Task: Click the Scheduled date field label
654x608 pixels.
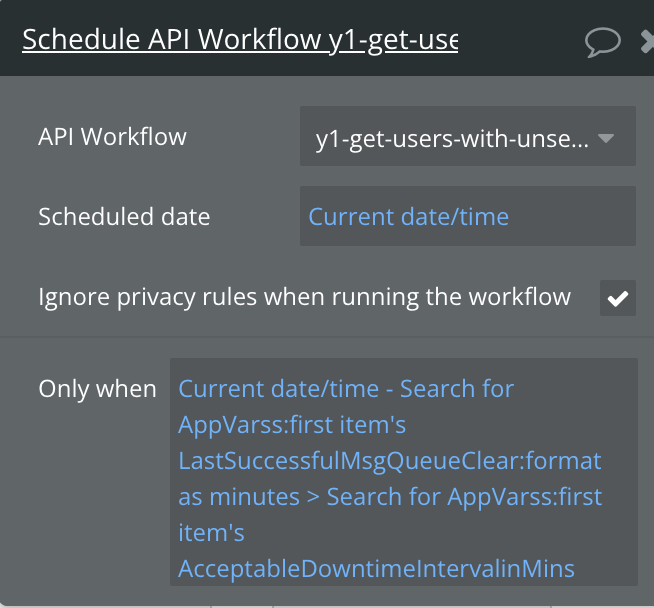Action: 124,216
